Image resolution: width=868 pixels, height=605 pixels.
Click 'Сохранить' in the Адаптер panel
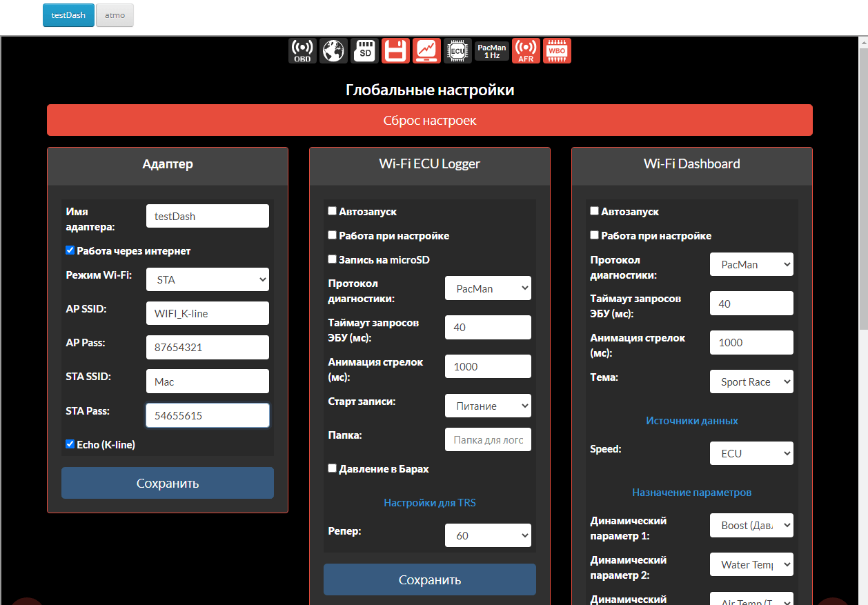(x=168, y=483)
